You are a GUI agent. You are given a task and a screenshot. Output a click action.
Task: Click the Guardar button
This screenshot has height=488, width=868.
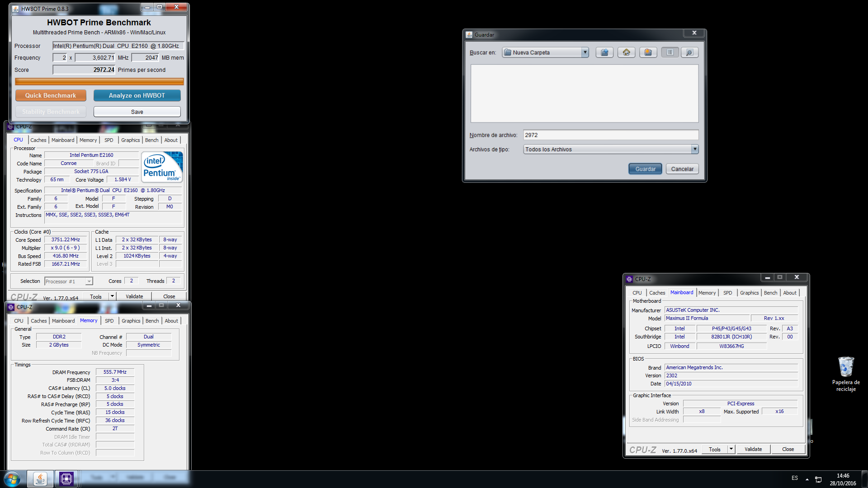645,169
